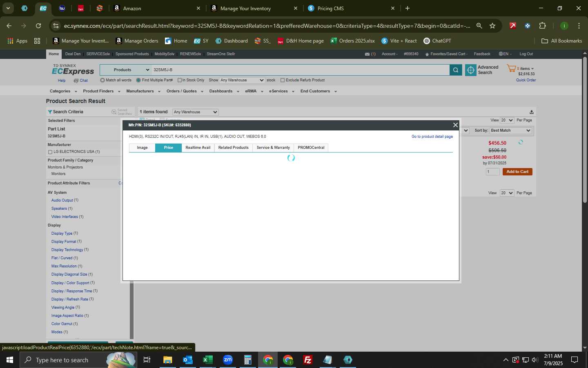Open Audio Output filter link

(x=62, y=200)
